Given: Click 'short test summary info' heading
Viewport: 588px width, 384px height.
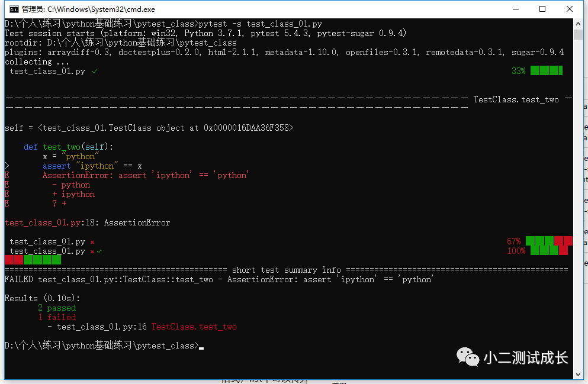Looking at the screenshot, I should [287, 270].
